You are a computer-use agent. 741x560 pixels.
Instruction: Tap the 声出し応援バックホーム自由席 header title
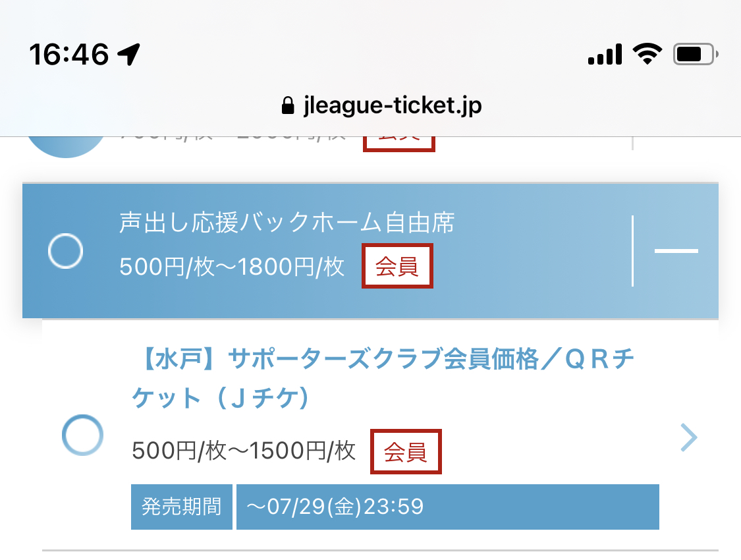click(287, 223)
